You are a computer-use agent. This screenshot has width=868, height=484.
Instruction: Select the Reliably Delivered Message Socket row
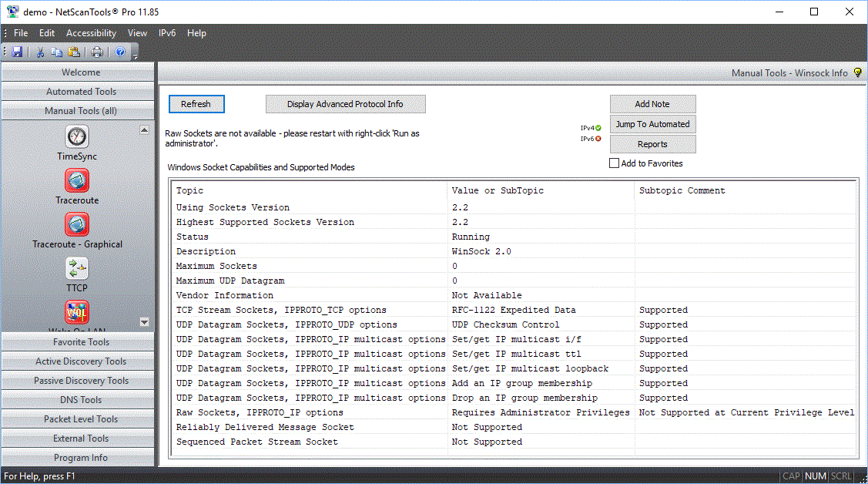(x=514, y=427)
